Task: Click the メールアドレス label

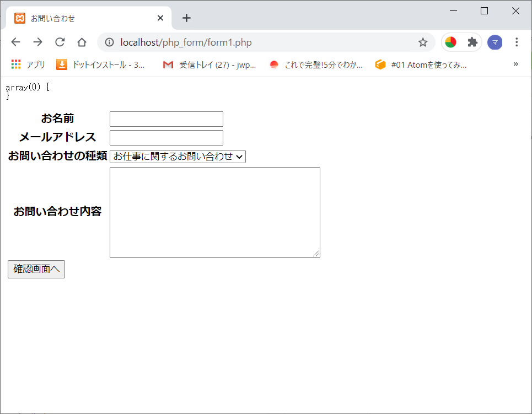Action: point(57,137)
